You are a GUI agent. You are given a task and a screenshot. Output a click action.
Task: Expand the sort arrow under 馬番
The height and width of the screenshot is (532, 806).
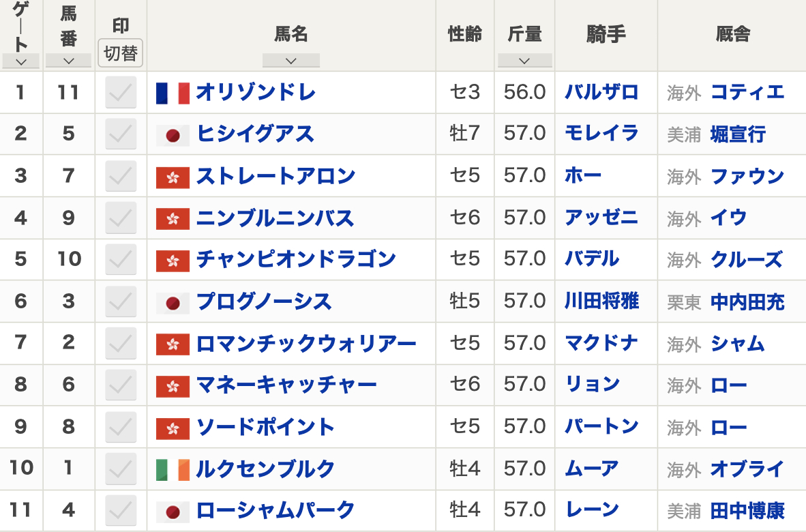69,61
